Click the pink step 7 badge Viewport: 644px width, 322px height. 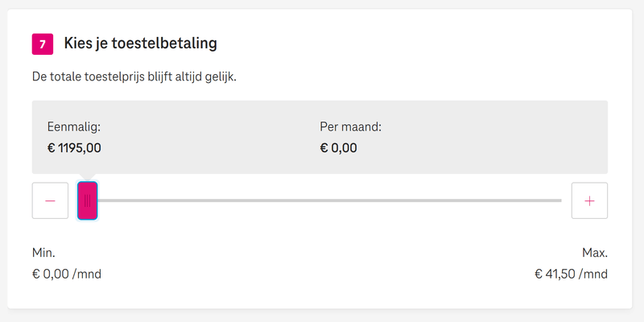(42, 43)
